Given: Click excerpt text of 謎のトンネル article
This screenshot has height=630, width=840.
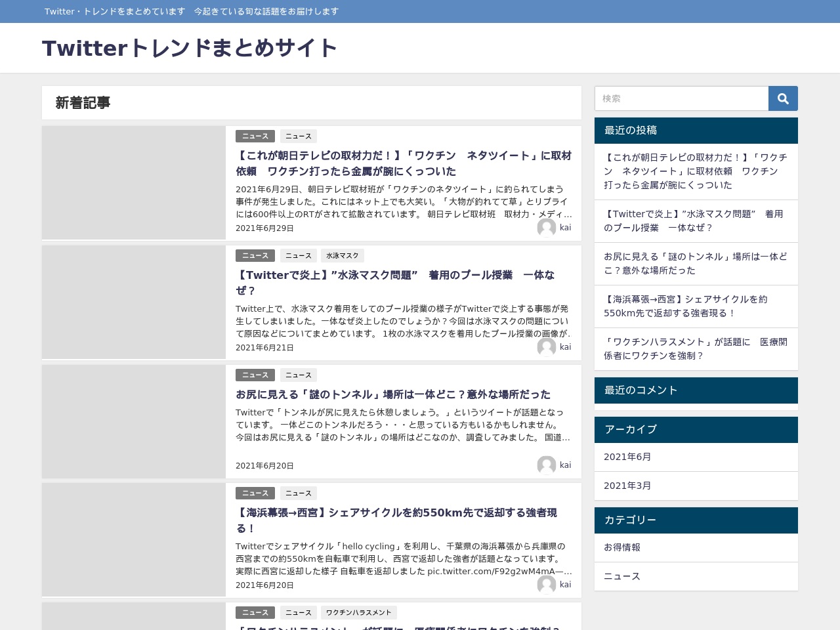Looking at the screenshot, I should click(403, 425).
